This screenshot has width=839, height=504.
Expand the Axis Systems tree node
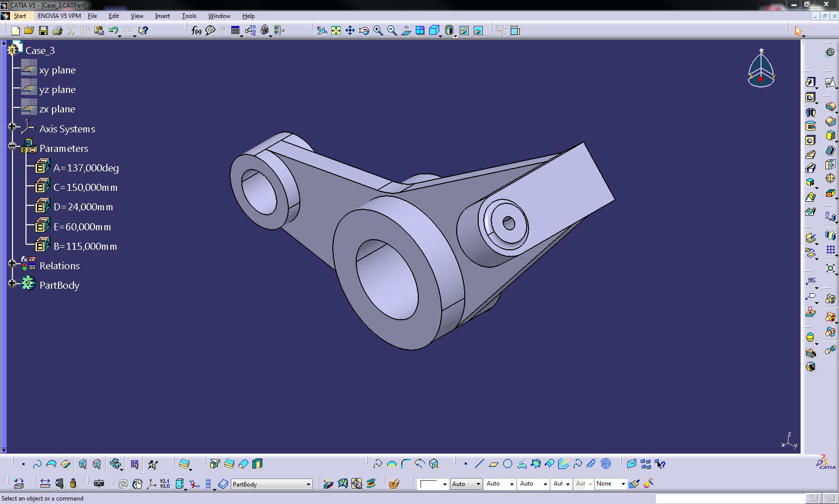coord(12,127)
